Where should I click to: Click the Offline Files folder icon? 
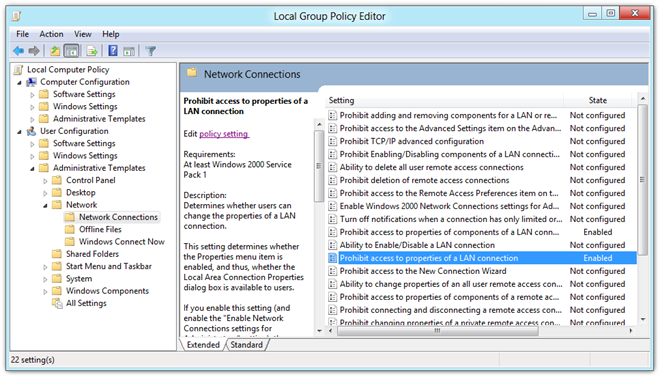coord(70,229)
